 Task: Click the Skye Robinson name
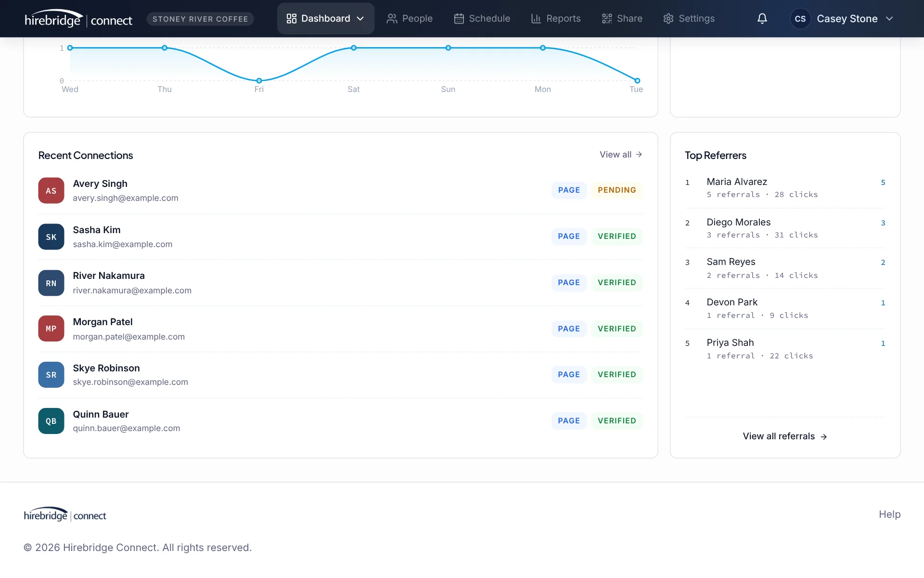pos(106,368)
